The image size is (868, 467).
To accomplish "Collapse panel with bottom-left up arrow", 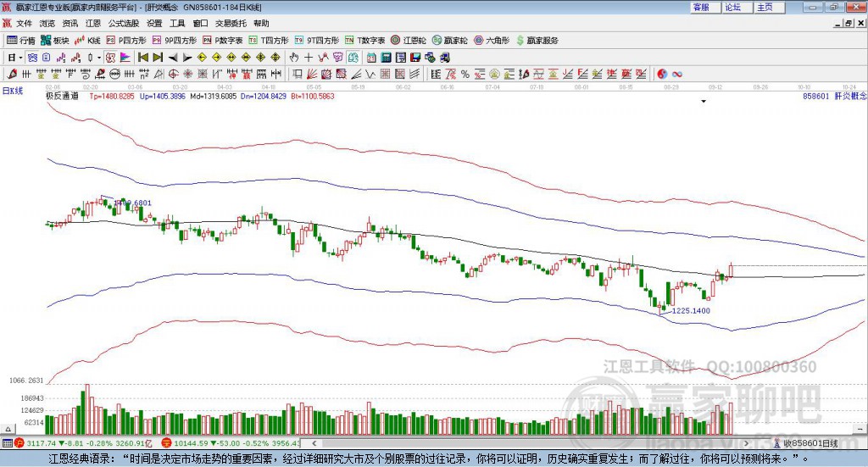I will [8, 429].
